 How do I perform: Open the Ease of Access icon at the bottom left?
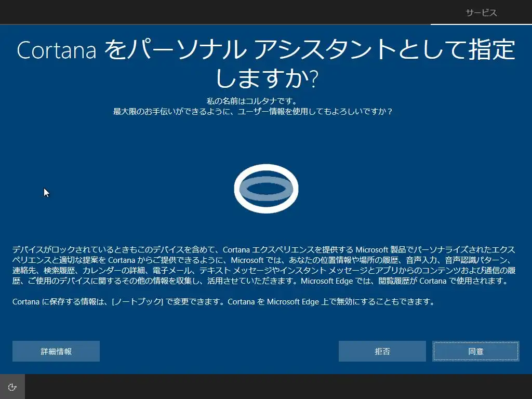tap(12, 387)
